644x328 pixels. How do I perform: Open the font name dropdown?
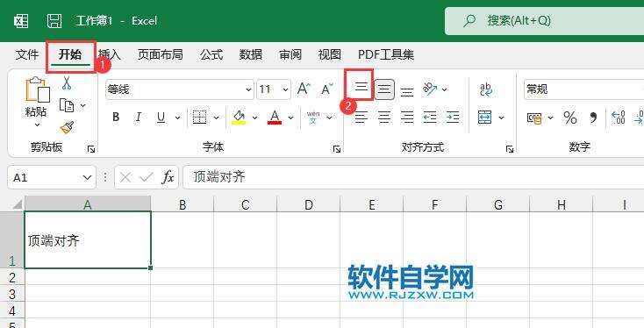coord(248,89)
